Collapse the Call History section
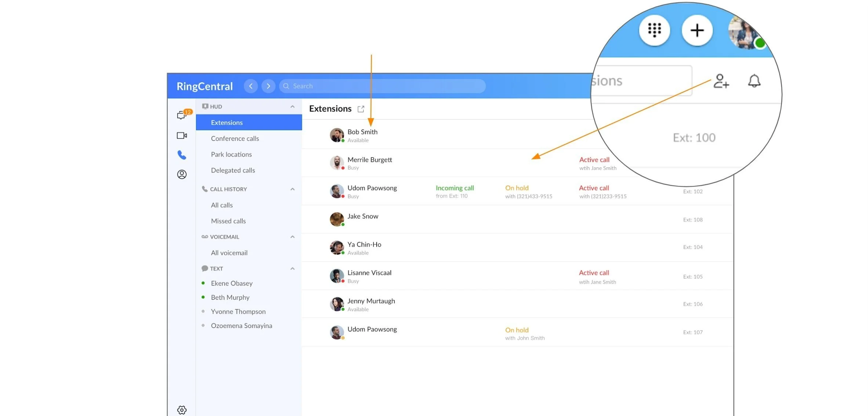 (292, 189)
